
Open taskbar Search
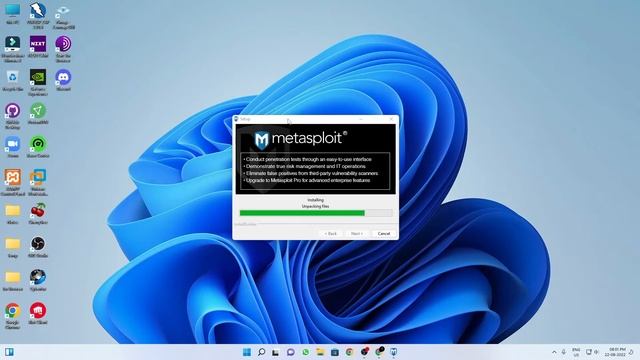point(262,352)
